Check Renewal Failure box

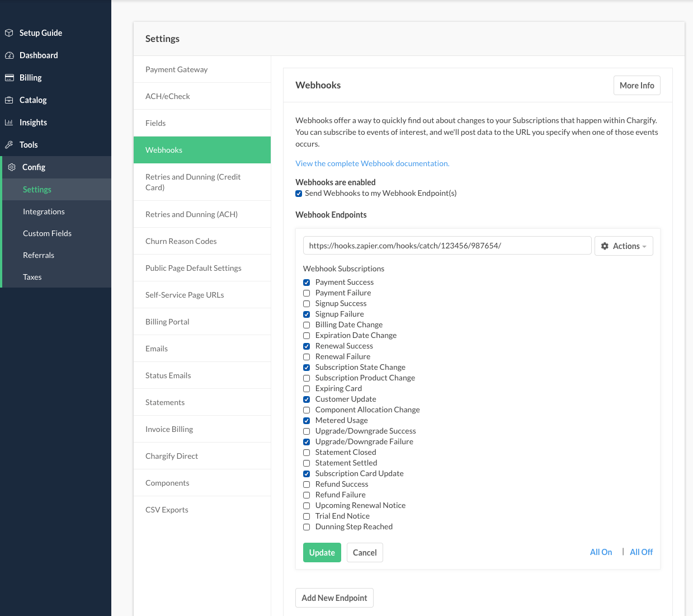coord(307,357)
